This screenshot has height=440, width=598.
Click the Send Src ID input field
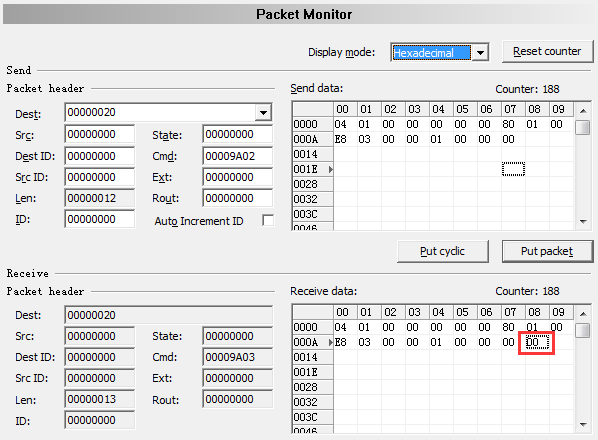click(x=100, y=177)
